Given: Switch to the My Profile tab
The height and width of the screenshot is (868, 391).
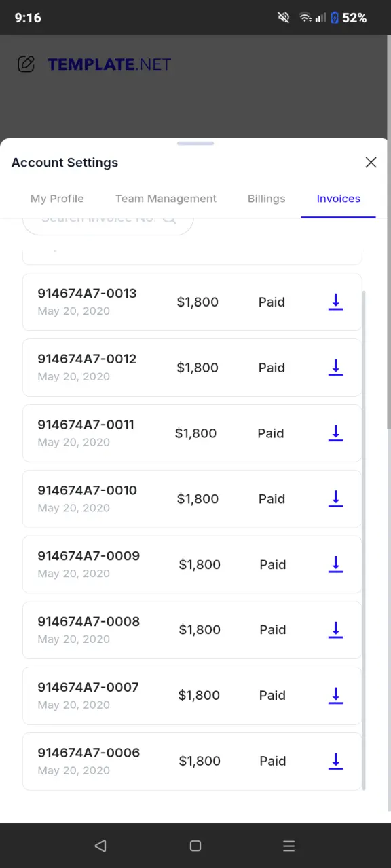Looking at the screenshot, I should click(x=57, y=199).
